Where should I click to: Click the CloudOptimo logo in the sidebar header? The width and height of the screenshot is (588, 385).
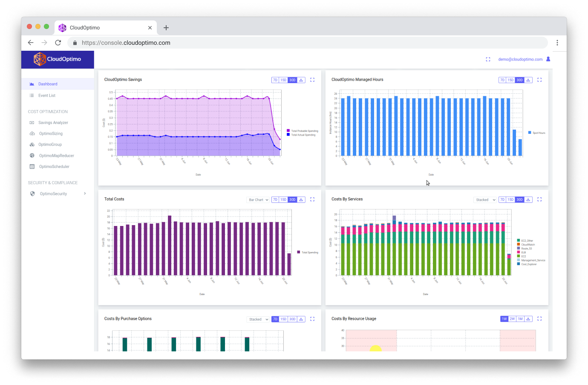(x=58, y=59)
